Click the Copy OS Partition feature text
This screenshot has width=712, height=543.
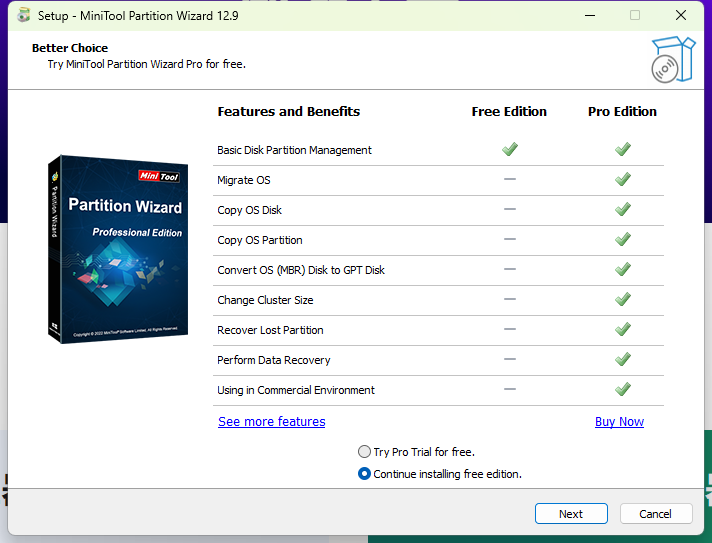(260, 240)
